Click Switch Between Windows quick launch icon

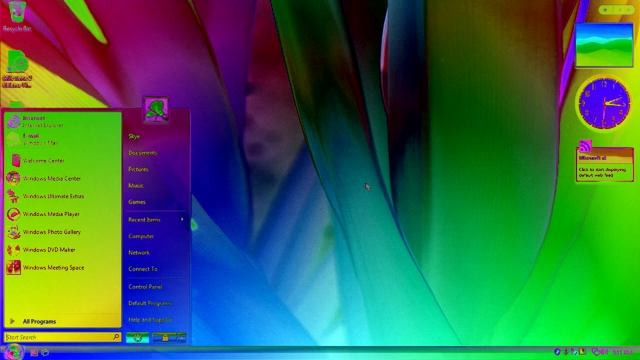point(45,352)
